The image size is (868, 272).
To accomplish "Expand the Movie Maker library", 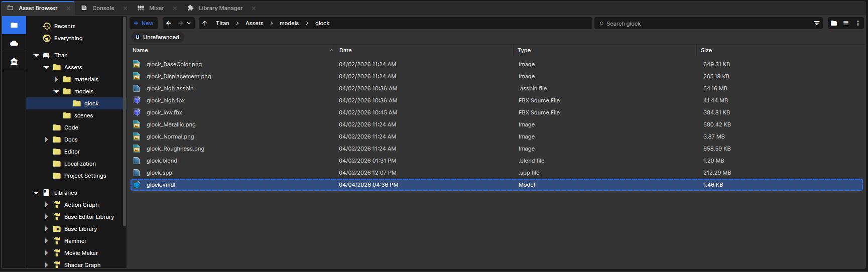I will (46, 253).
